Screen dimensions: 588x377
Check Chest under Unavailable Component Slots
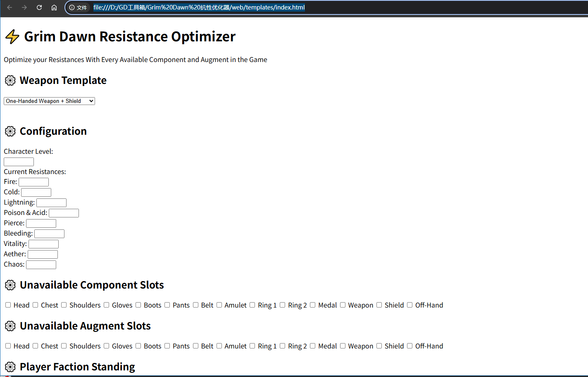(36, 305)
